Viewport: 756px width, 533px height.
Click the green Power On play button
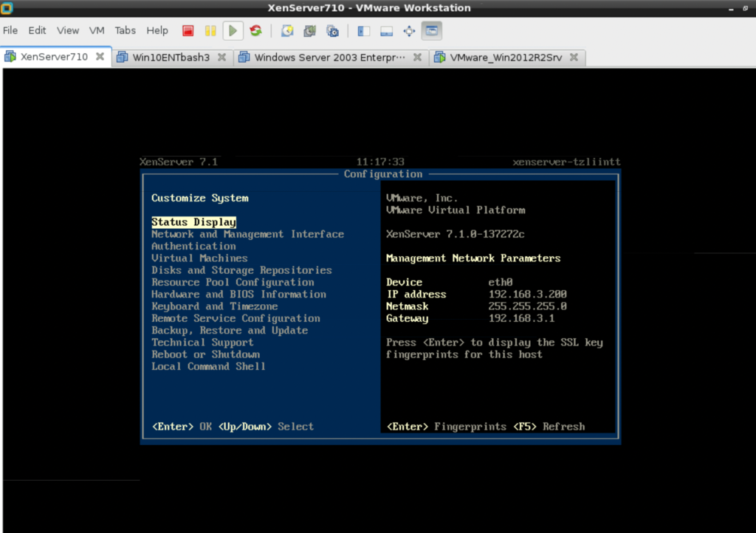click(233, 31)
